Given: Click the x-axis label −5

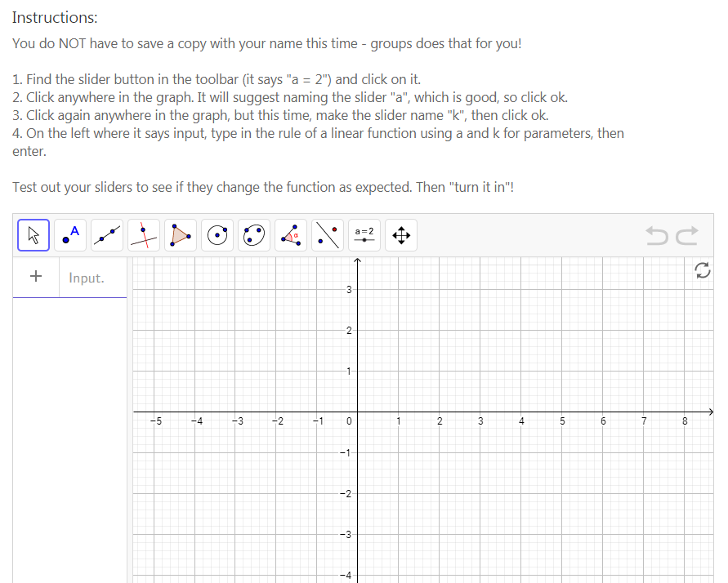Looking at the screenshot, I should [x=155, y=421].
